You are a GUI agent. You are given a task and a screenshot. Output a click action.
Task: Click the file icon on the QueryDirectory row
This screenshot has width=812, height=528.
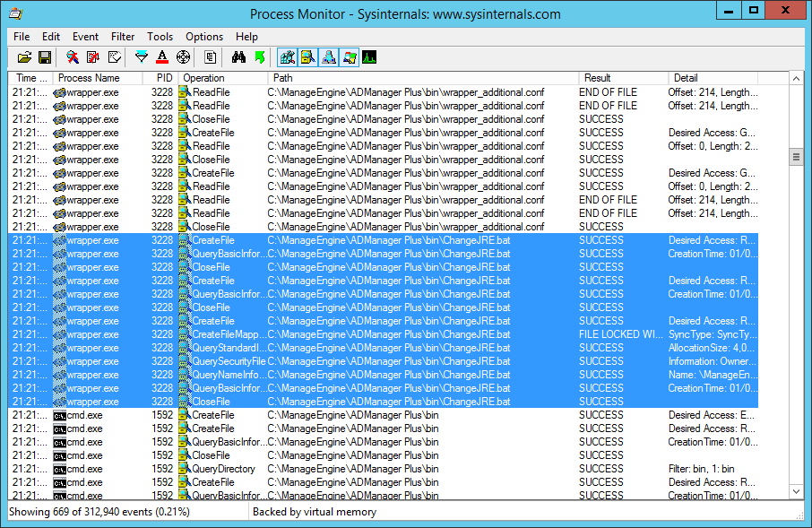185,469
